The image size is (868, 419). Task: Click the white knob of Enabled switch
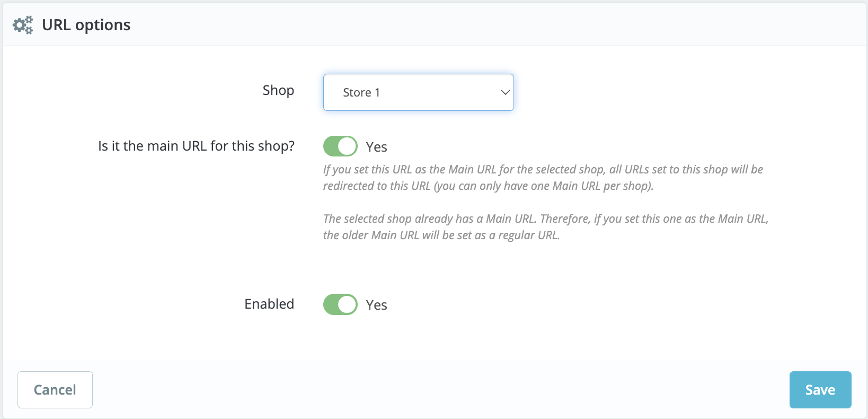click(x=347, y=304)
